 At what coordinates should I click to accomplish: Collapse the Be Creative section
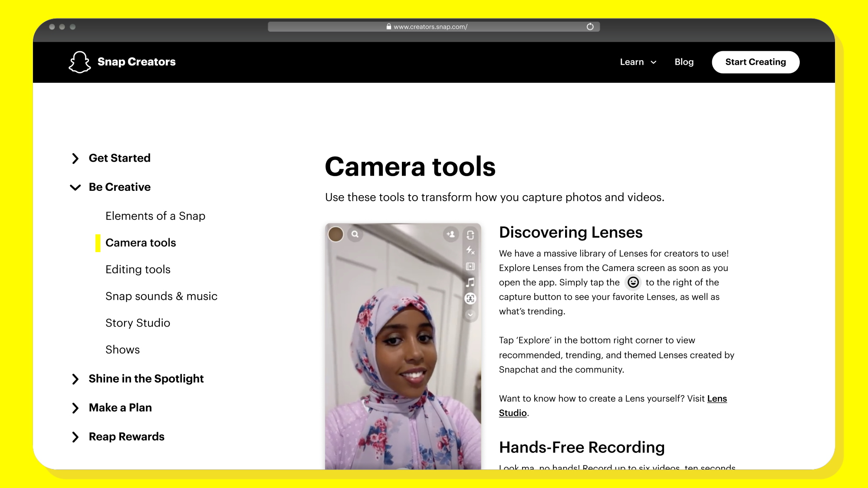119,187
